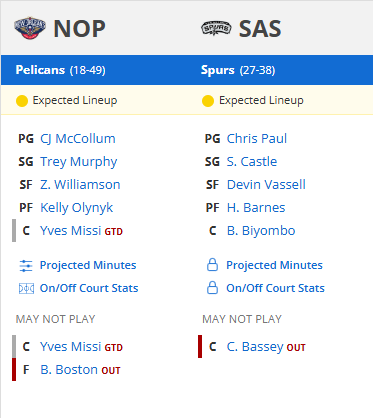The image size is (373, 418).
Task: Open Spurs On/Off Court Stats
Action: [275, 288]
